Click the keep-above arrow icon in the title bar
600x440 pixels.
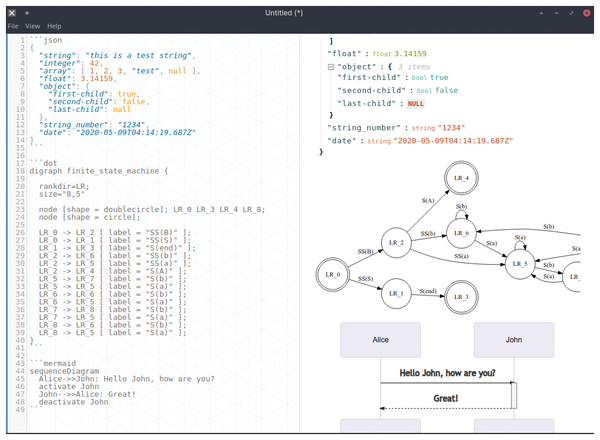pos(541,13)
